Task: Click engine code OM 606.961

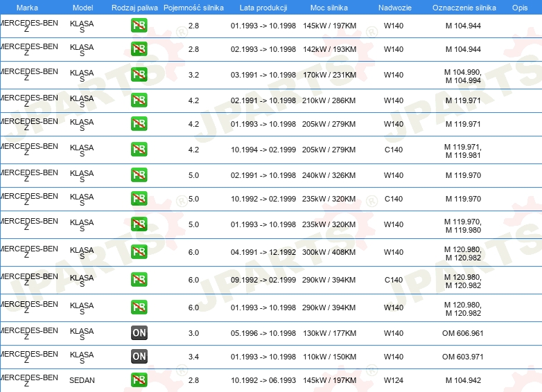Action: (463, 333)
